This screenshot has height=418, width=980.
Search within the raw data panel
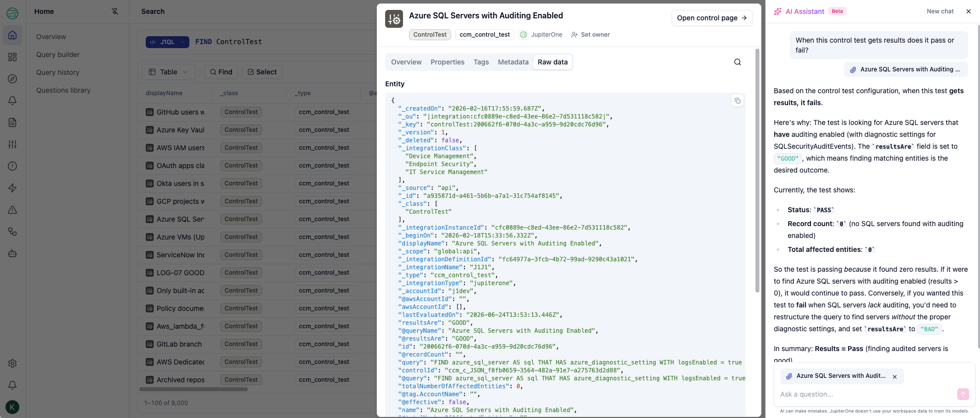click(x=738, y=62)
